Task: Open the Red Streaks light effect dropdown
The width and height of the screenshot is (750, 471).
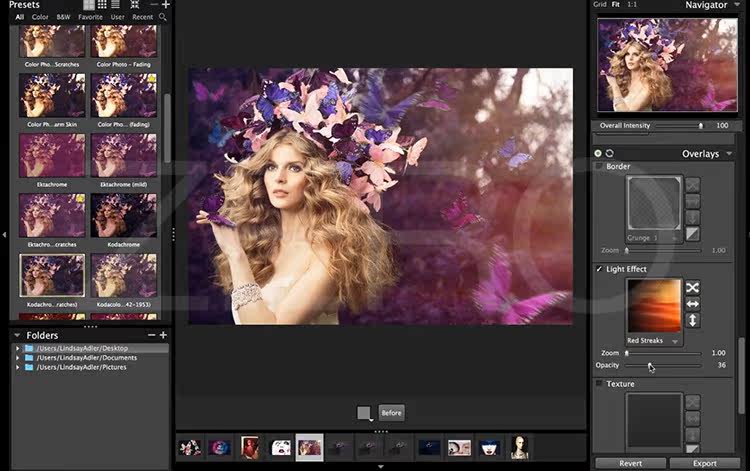Action: [x=675, y=341]
